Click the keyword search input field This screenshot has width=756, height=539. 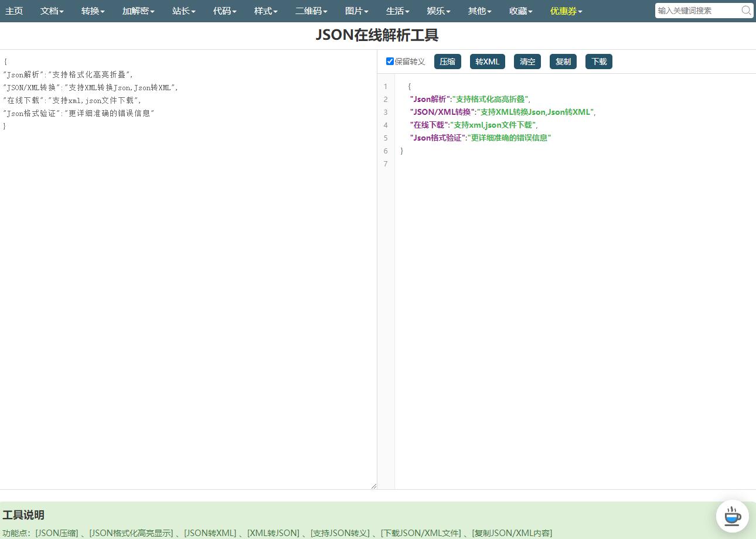[697, 11]
